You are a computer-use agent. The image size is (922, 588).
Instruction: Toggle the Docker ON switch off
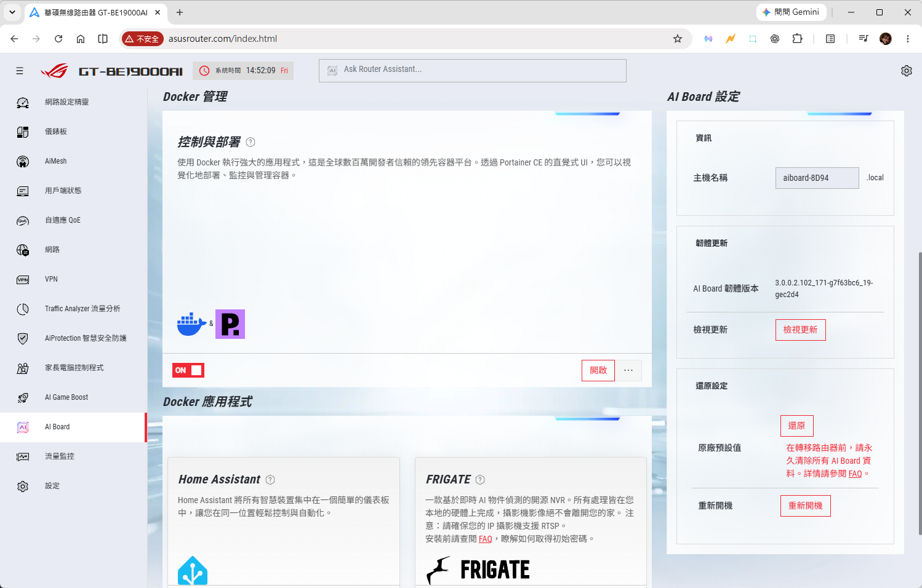click(x=188, y=370)
